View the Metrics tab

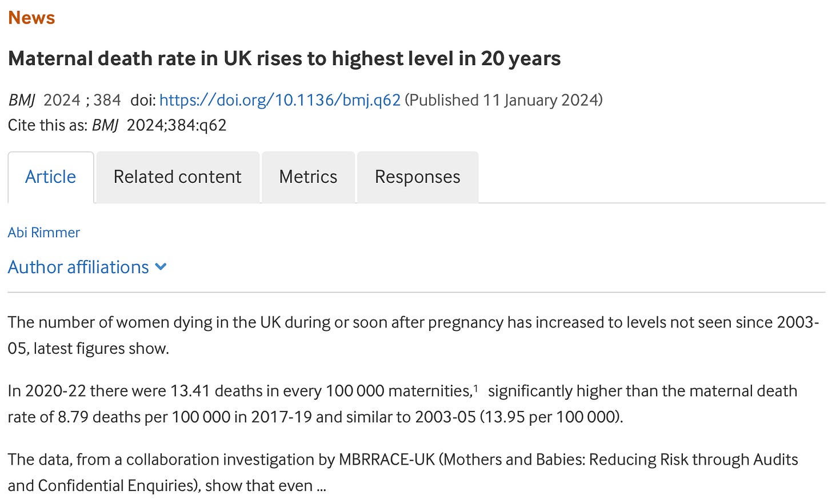coord(309,177)
